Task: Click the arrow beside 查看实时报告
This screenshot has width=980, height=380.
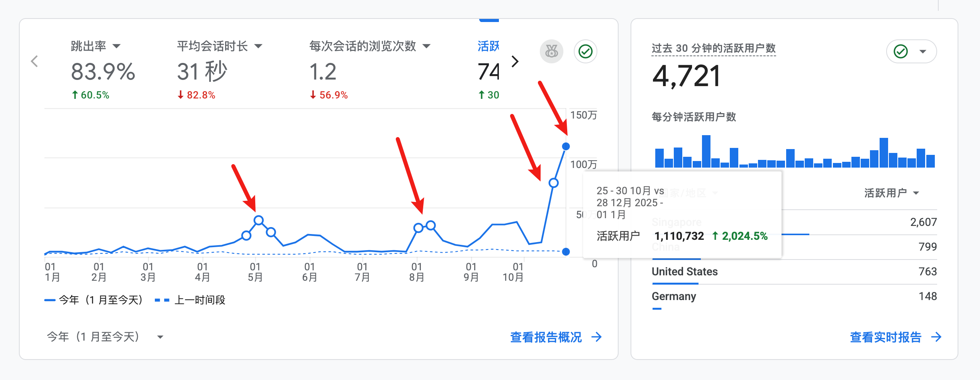Action: tap(936, 337)
